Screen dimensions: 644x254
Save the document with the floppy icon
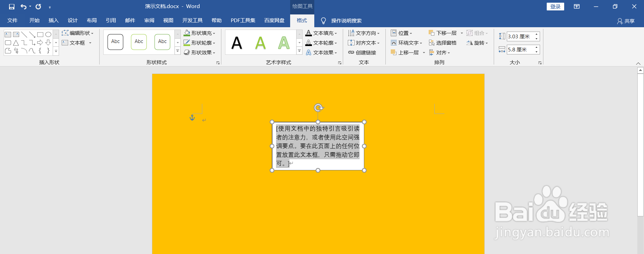pos(12,6)
